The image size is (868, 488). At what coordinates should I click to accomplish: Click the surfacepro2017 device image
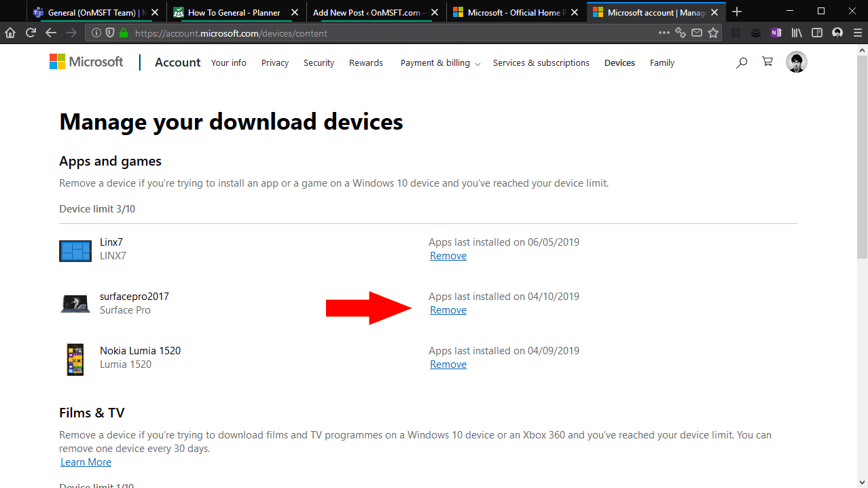pyautogui.click(x=75, y=303)
